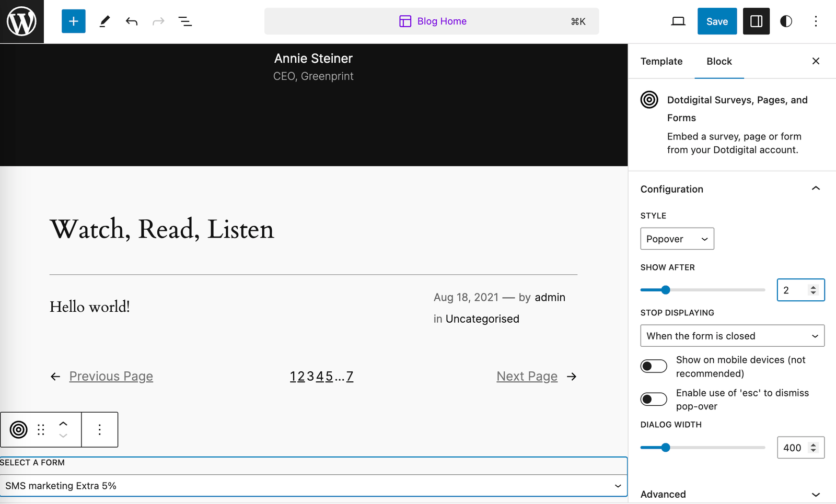Click the style variations half-circle icon
The height and width of the screenshot is (504, 836).
pos(786,21)
